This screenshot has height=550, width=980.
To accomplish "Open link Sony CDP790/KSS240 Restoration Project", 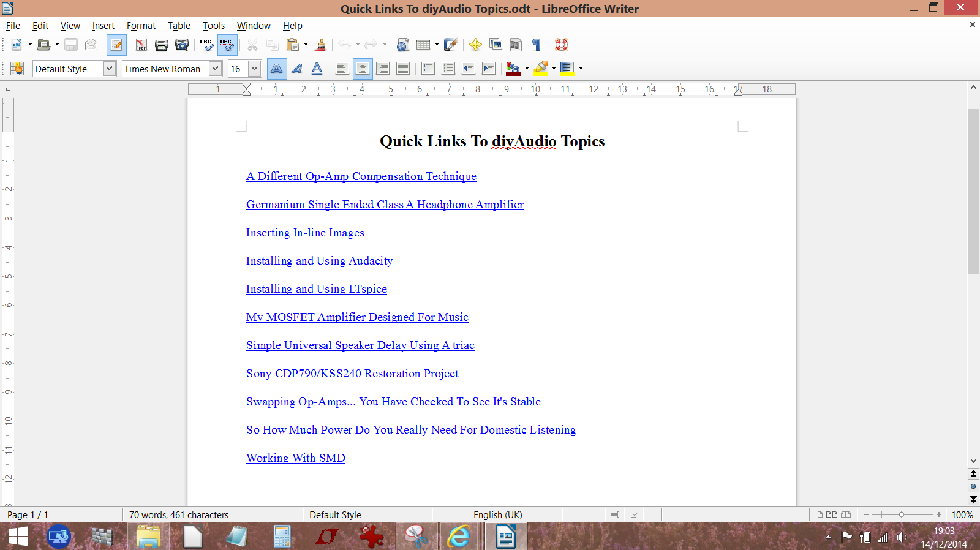I will tap(353, 374).
